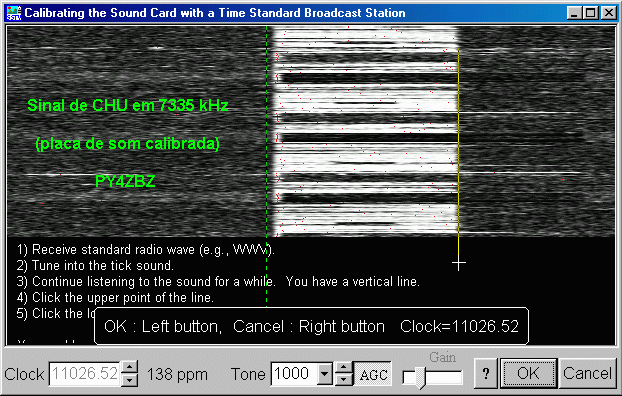Click the OK button
622x396 pixels.
point(528,373)
